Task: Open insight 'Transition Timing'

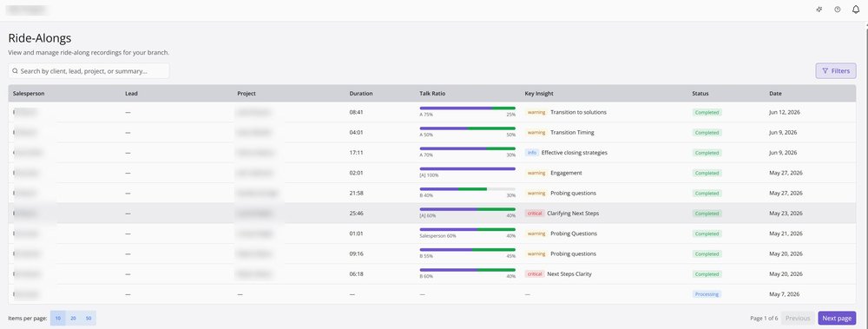Action: point(572,132)
